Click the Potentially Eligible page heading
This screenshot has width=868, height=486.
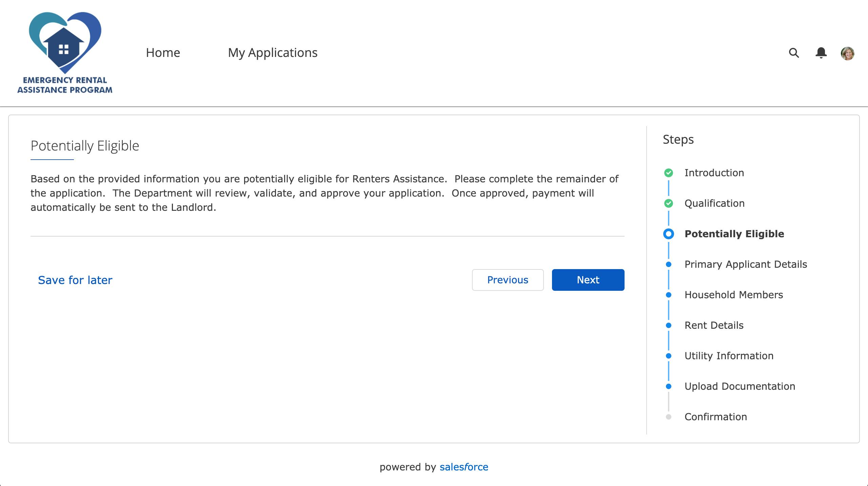pyautogui.click(x=85, y=146)
